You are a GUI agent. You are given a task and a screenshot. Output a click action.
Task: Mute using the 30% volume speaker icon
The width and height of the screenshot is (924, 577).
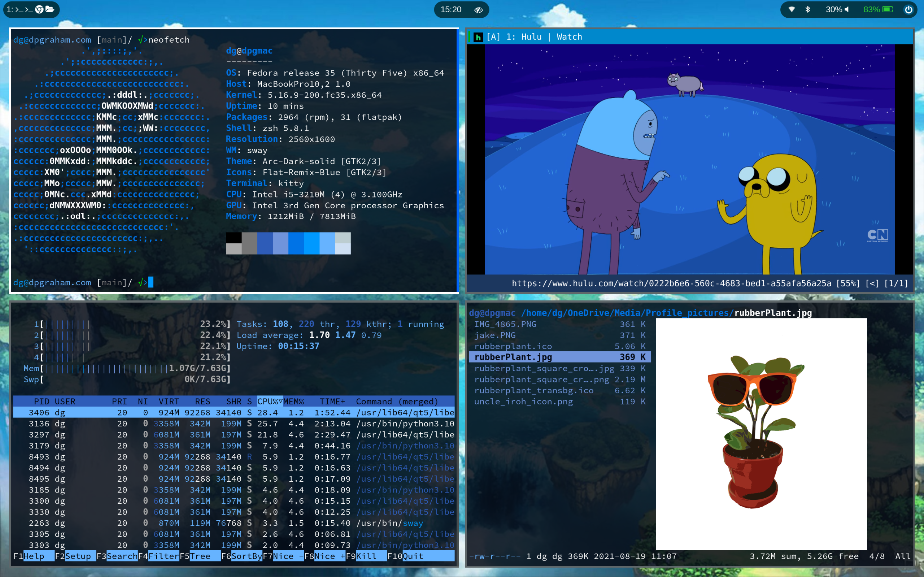tap(847, 9)
